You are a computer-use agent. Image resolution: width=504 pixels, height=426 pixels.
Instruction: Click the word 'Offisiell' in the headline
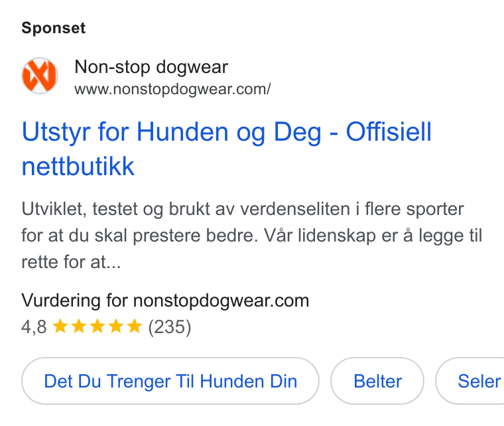coord(389,132)
